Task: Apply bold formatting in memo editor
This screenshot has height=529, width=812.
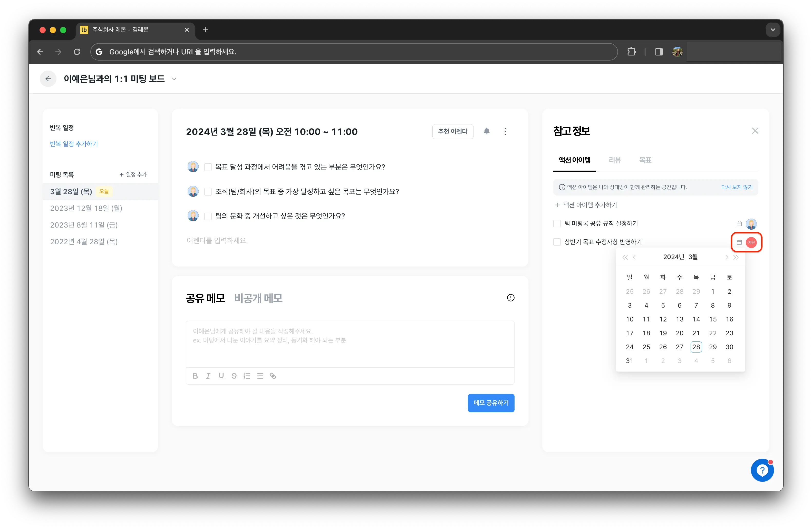Action: 195,376
